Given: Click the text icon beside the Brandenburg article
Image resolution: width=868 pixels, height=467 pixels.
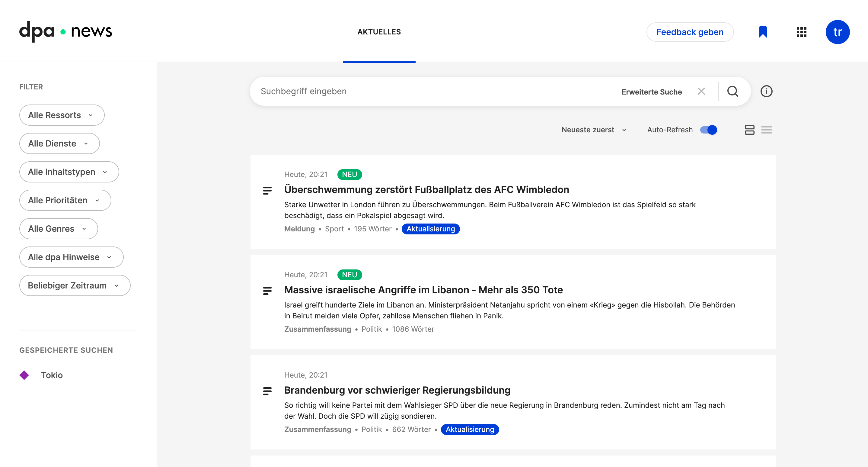Looking at the screenshot, I should pos(267,391).
